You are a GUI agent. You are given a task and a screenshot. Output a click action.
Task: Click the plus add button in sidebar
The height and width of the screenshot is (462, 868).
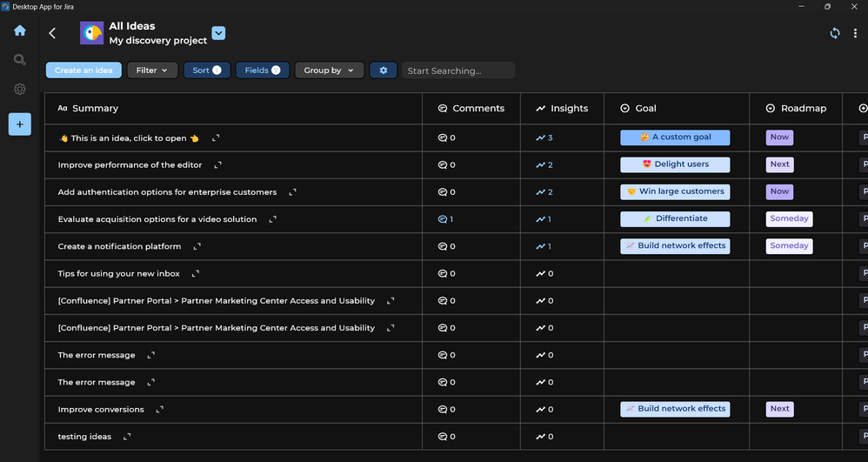pos(20,124)
